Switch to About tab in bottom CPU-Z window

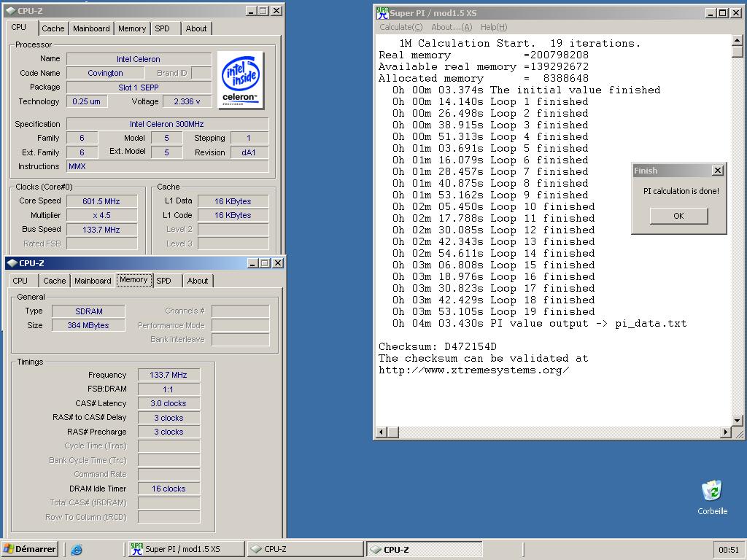coord(197,281)
